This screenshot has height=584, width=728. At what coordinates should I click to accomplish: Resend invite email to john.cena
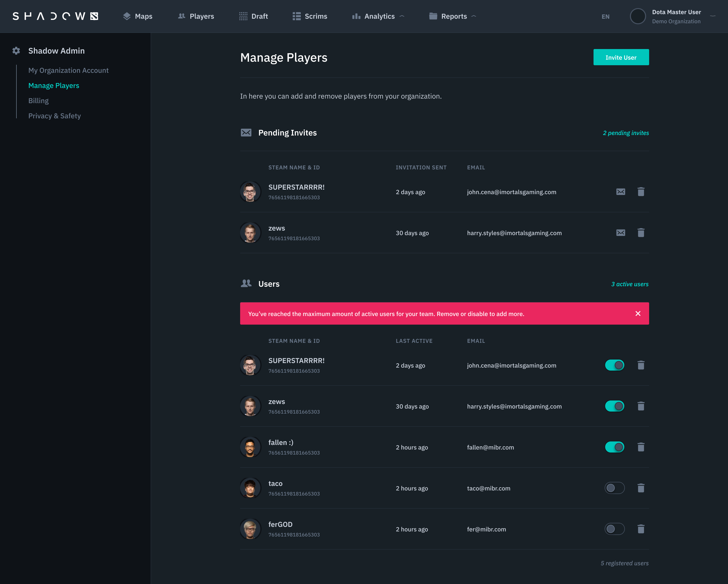point(620,192)
